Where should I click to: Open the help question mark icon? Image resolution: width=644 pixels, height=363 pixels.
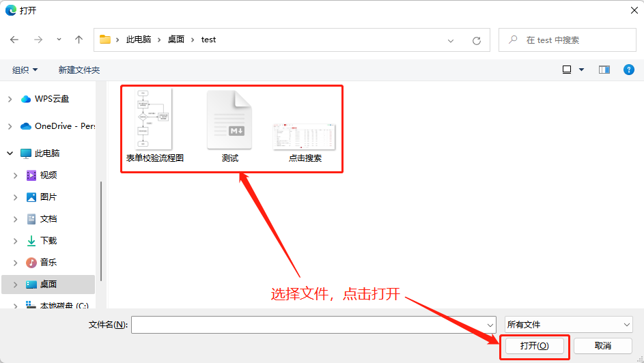click(629, 70)
